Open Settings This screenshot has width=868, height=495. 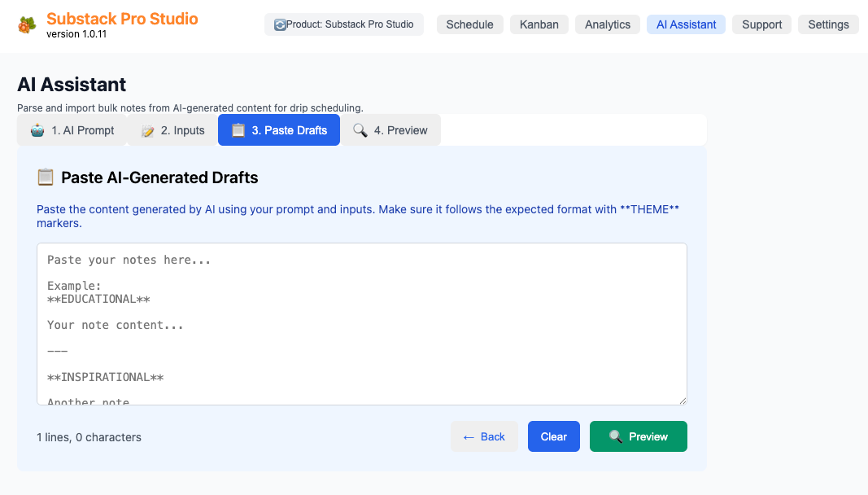(828, 24)
